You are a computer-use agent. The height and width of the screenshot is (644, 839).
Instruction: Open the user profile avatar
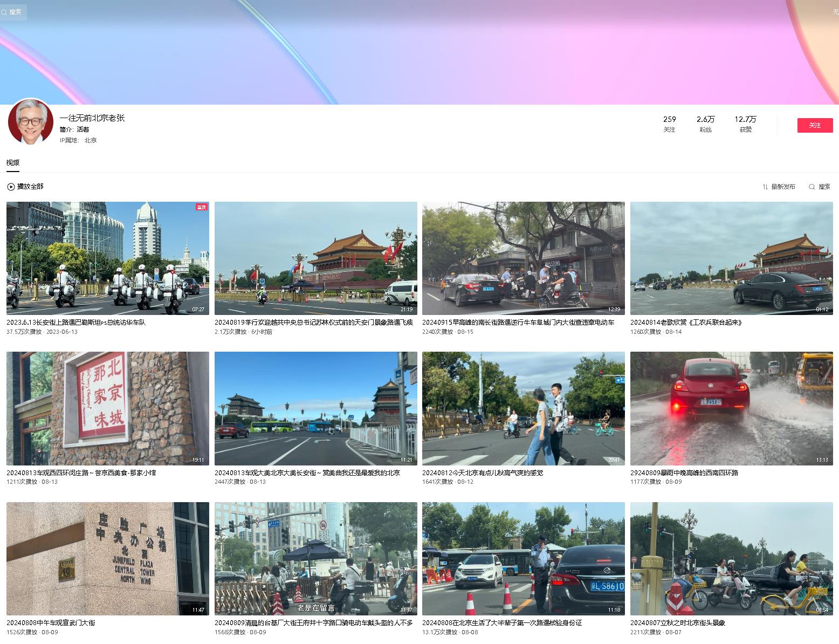pyautogui.click(x=31, y=122)
